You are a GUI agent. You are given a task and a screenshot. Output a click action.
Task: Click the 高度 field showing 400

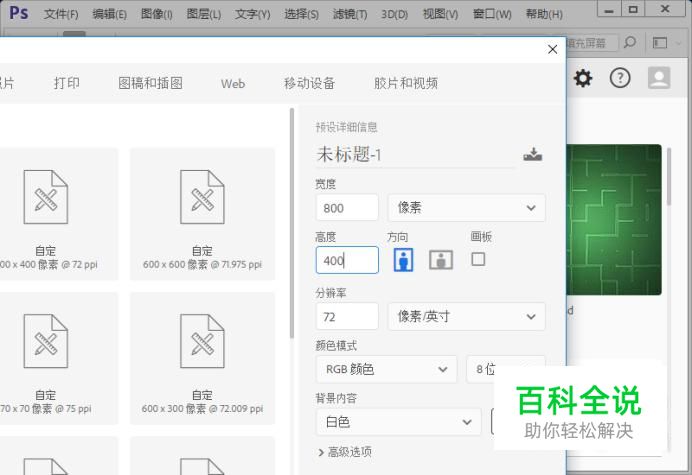[347, 260]
